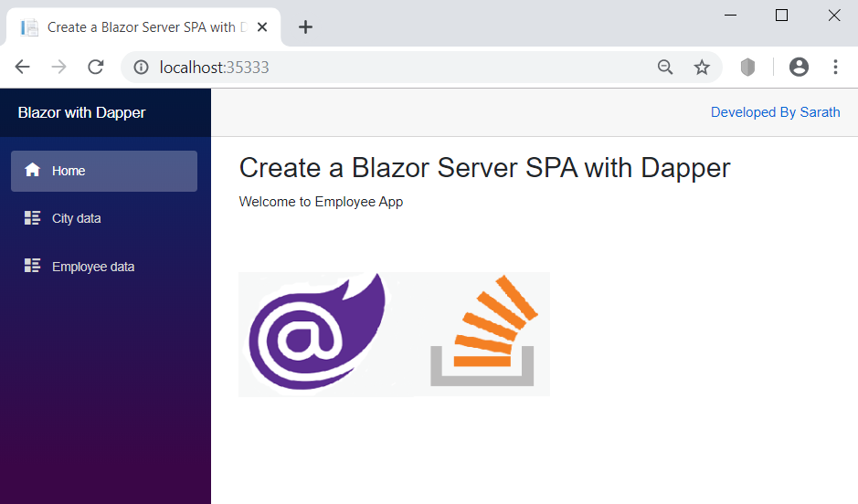Click the orange Stack Overflow logo image
The width and height of the screenshot is (858, 504).
point(482,331)
